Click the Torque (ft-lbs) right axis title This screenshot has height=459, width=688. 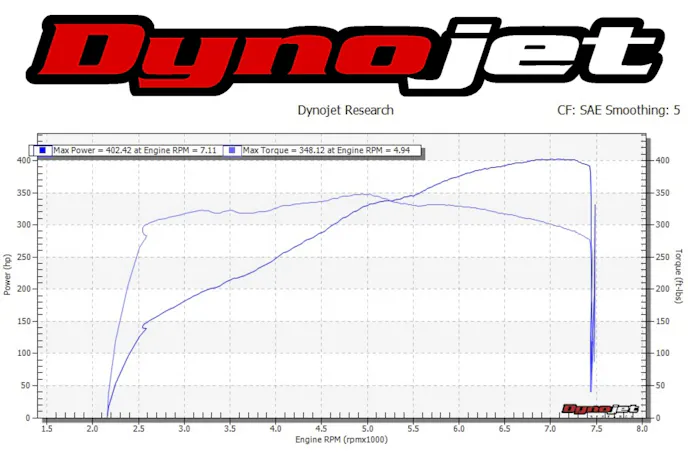679,274
